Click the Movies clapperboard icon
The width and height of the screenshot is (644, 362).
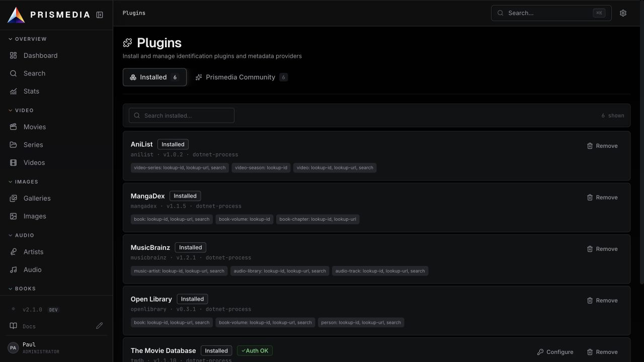(x=14, y=127)
